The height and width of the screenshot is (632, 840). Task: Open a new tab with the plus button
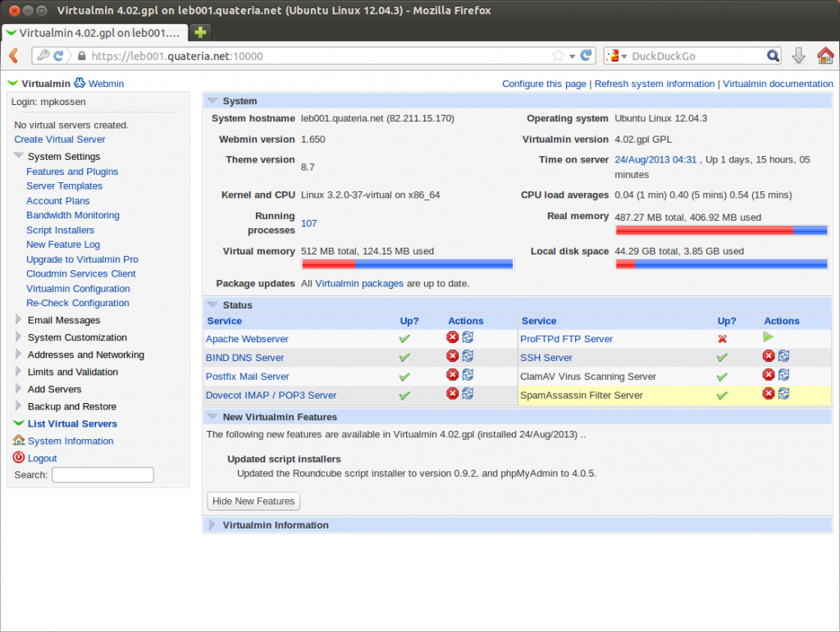pos(200,33)
